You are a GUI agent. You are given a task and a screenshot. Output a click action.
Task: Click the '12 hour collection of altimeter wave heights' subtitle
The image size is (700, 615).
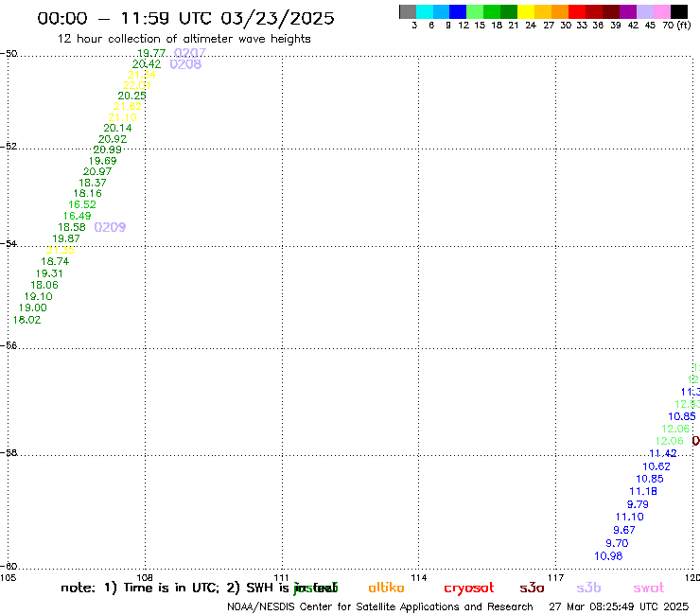click(184, 39)
